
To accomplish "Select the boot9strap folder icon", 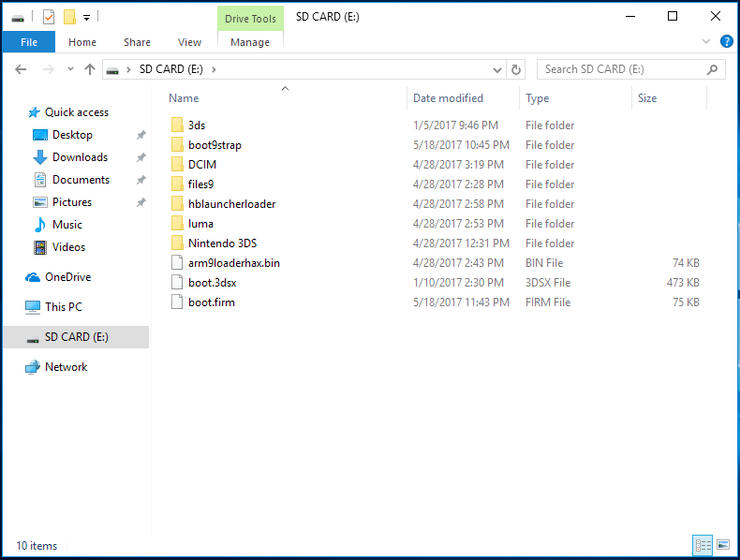I will tap(177, 145).
